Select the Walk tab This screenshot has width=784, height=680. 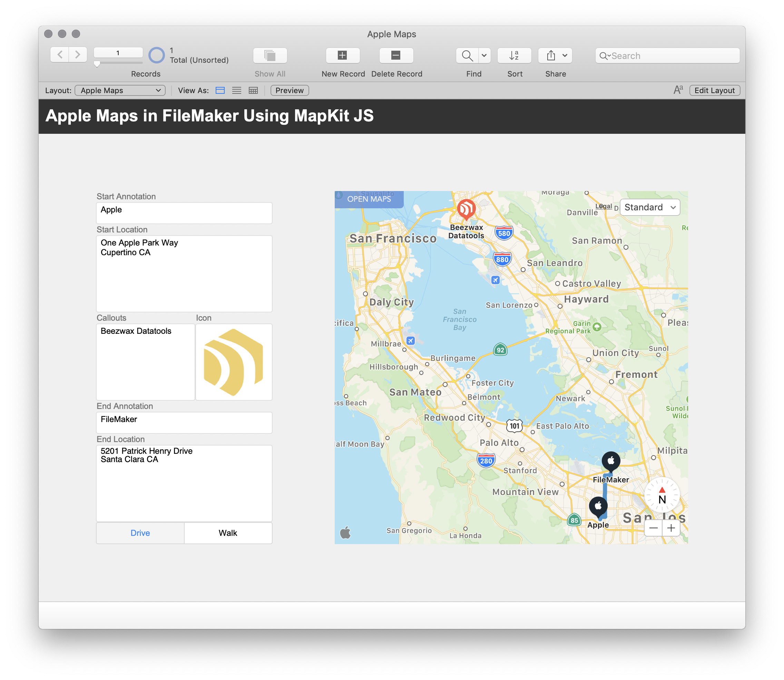228,533
